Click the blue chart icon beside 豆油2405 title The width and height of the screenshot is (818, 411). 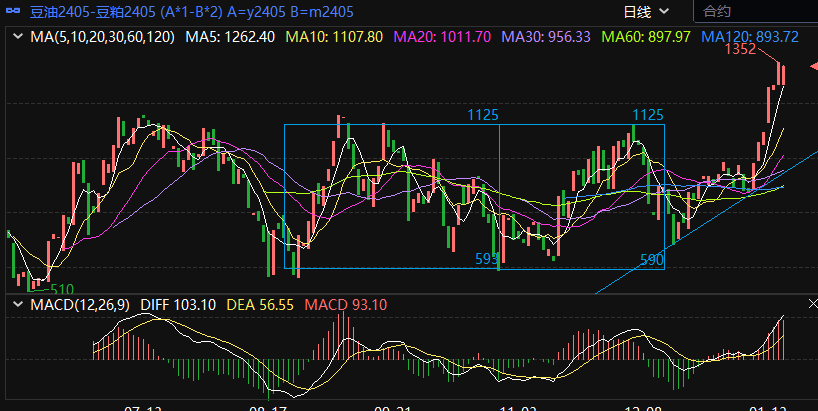click(11, 12)
